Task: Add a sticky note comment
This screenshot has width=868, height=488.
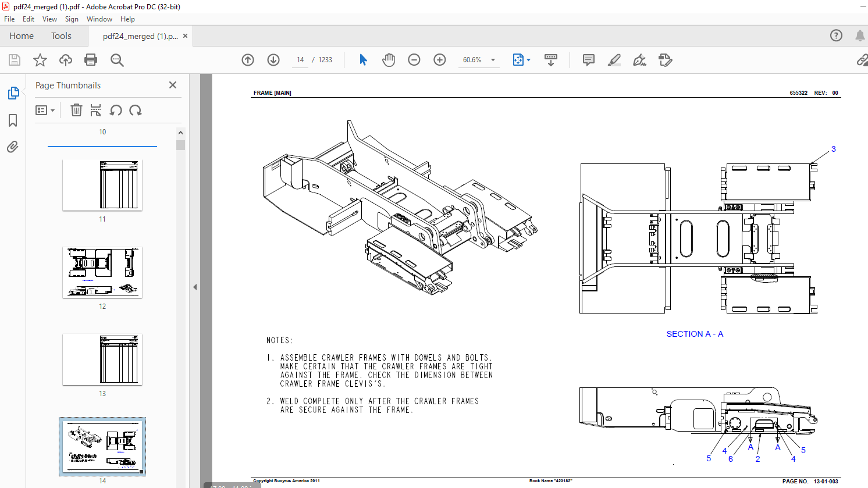Action: (589, 60)
